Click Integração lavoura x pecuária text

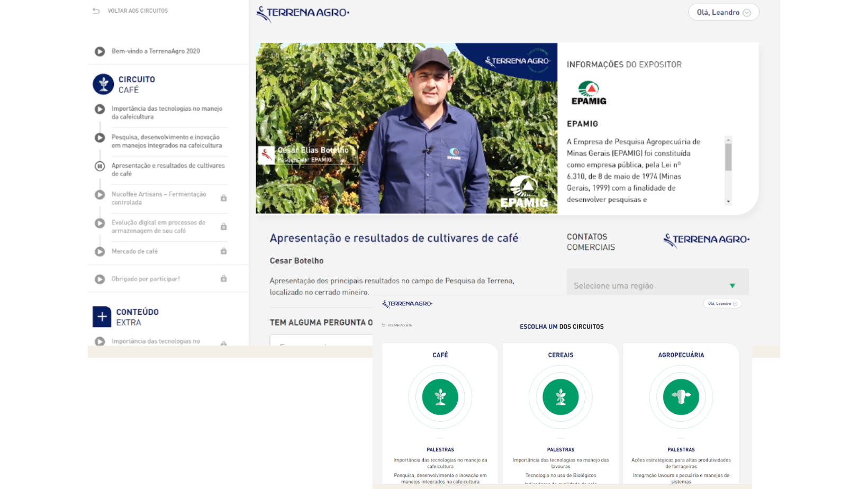(x=681, y=478)
